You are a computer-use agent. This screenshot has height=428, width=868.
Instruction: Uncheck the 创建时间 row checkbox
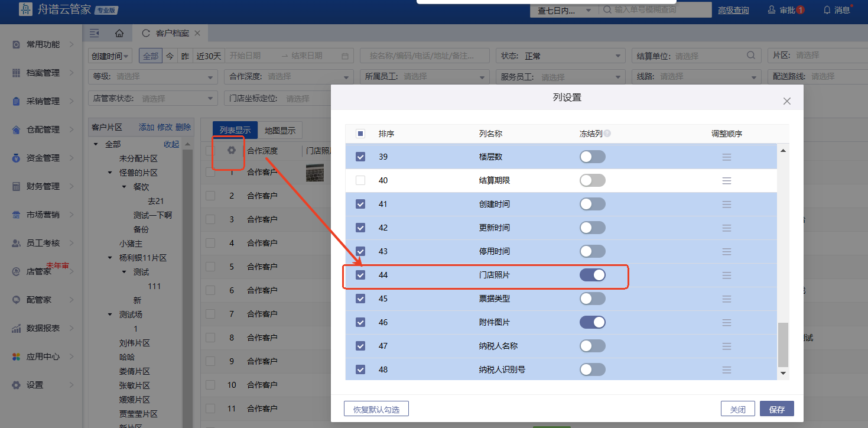pos(360,204)
